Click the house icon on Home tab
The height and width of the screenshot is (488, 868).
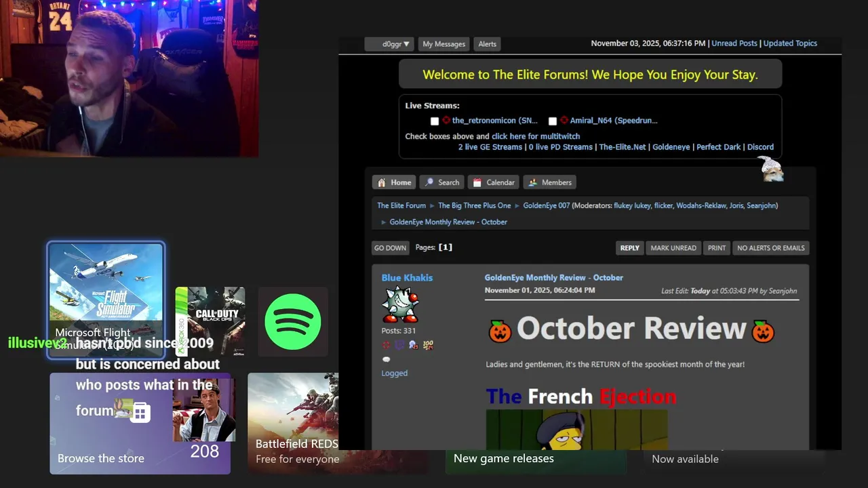pyautogui.click(x=382, y=182)
